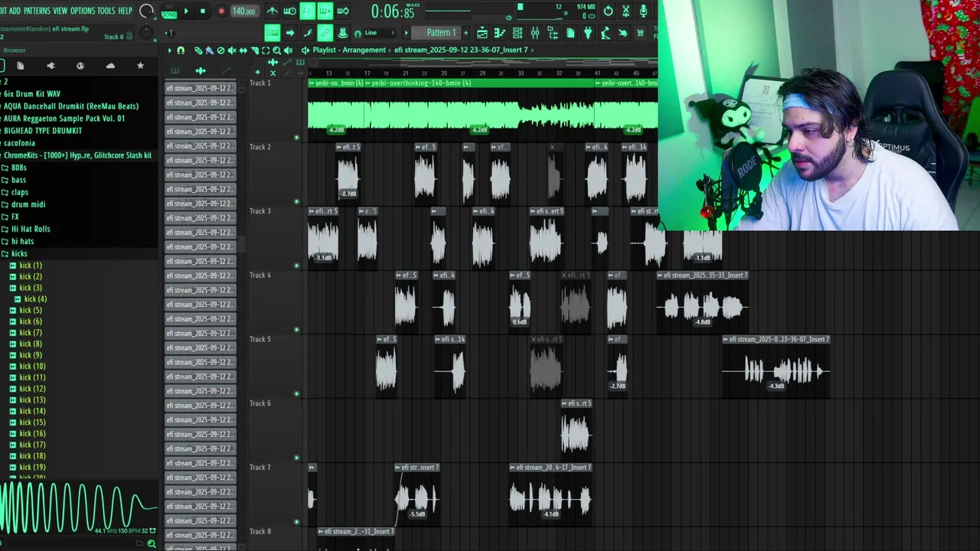Open the Channel rack from main toolbar
The image size is (980, 551).
point(518,32)
